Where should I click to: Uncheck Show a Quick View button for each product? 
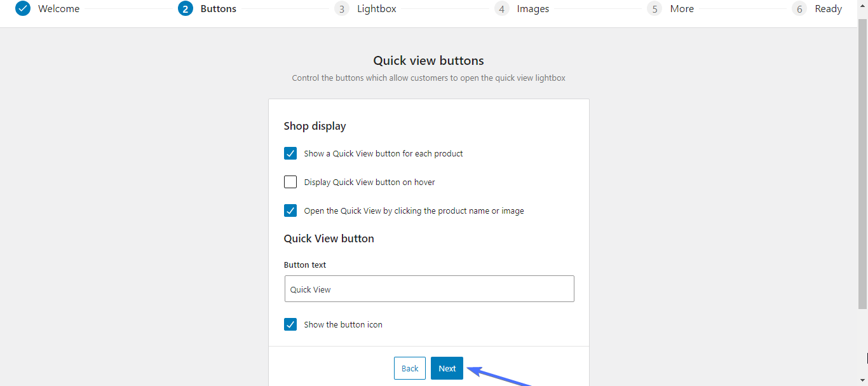[x=290, y=153]
